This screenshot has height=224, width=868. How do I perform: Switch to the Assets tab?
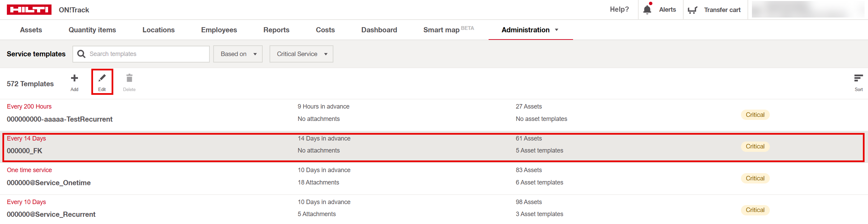31,30
